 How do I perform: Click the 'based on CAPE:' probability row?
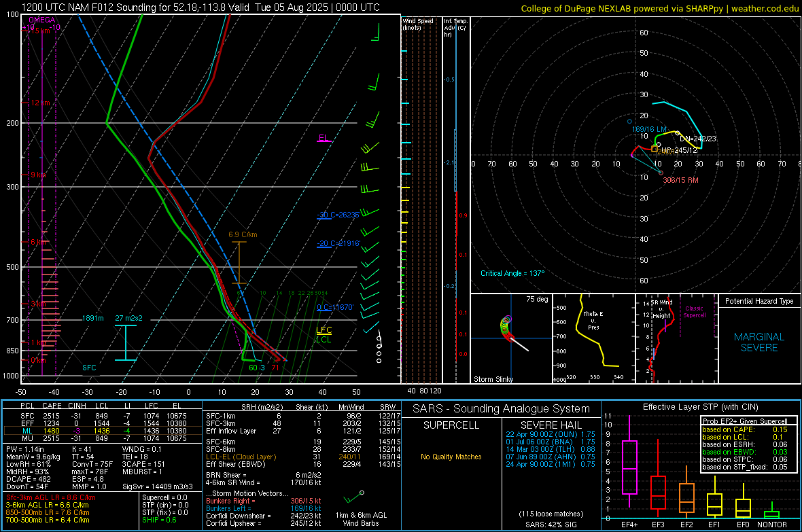pos(745,429)
